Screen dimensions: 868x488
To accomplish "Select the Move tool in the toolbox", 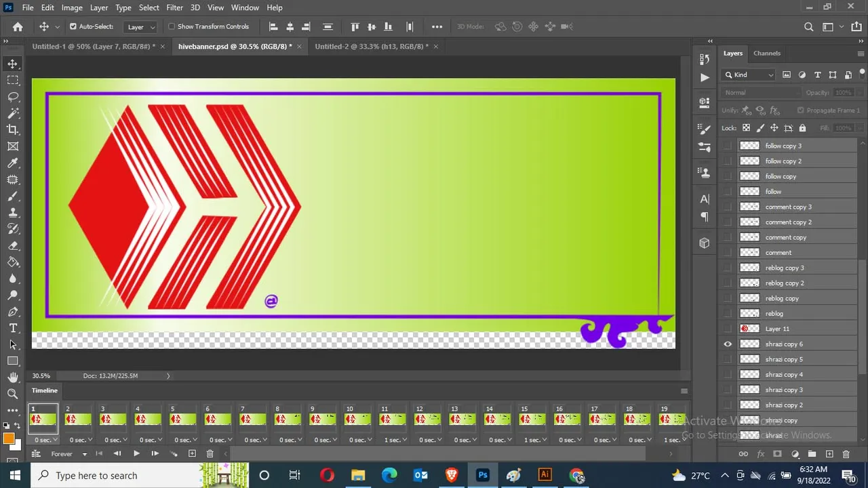I will pos(13,64).
